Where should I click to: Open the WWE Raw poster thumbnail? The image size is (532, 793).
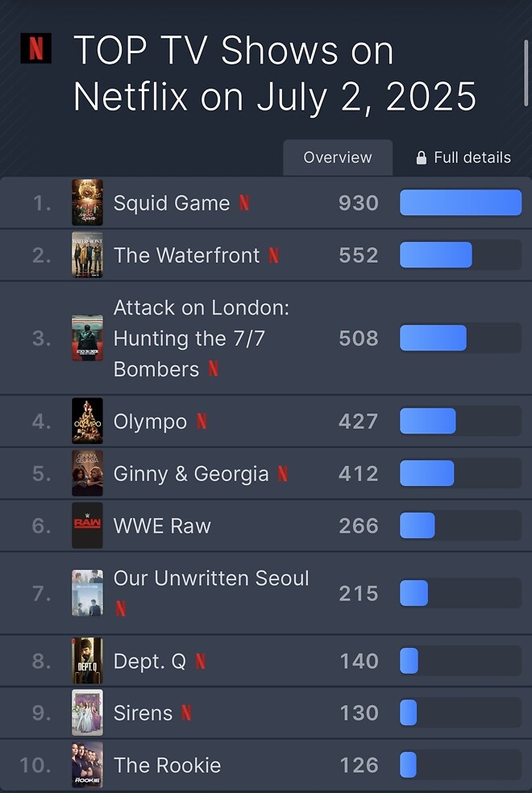point(88,525)
